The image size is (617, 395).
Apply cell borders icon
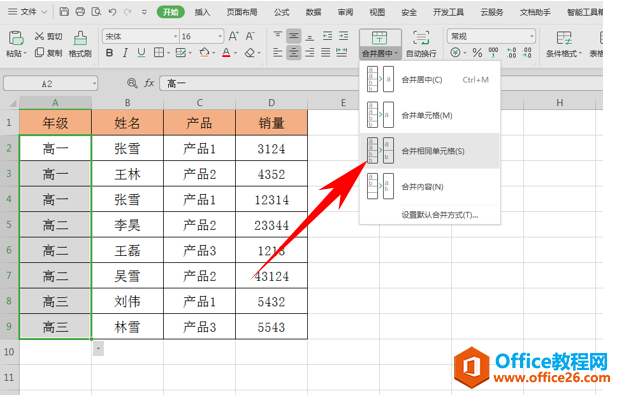[159, 52]
